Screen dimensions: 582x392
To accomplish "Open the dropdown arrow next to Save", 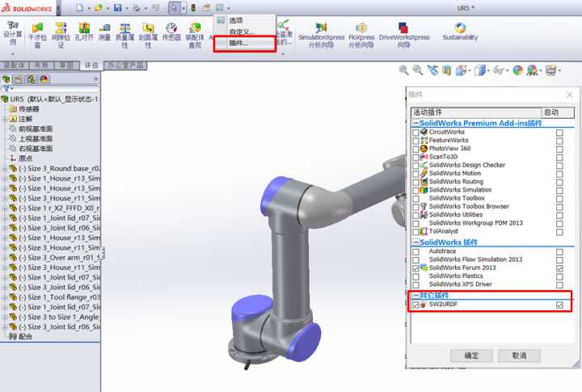I will click(126, 8).
